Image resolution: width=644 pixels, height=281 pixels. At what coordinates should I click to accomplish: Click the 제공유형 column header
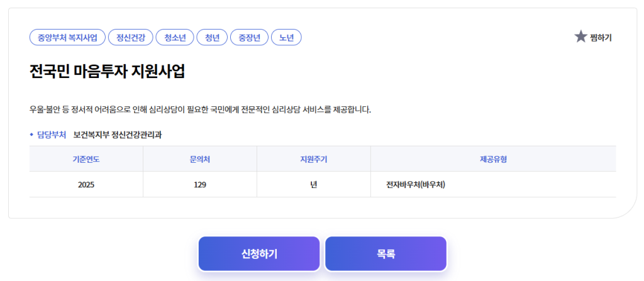tap(493, 159)
